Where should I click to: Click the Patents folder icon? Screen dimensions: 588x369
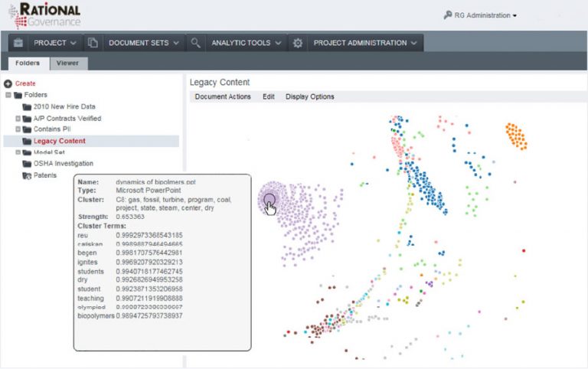pyautogui.click(x=28, y=175)
